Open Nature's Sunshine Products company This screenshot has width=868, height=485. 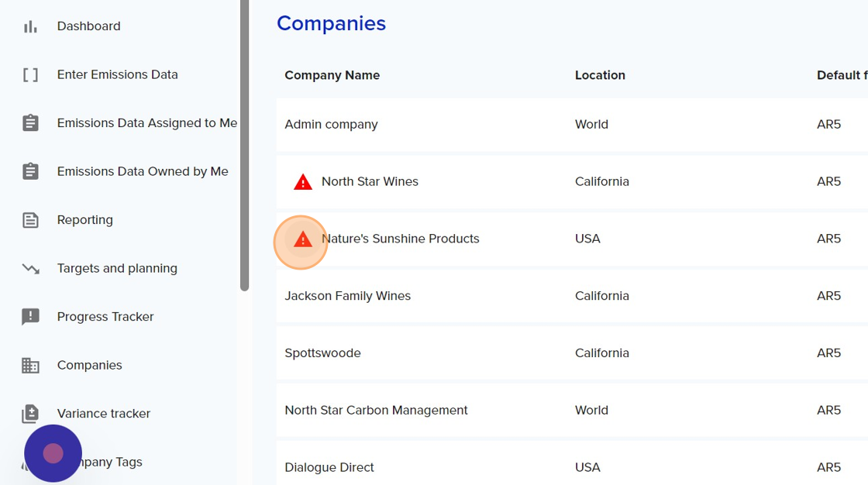(400, 239)
